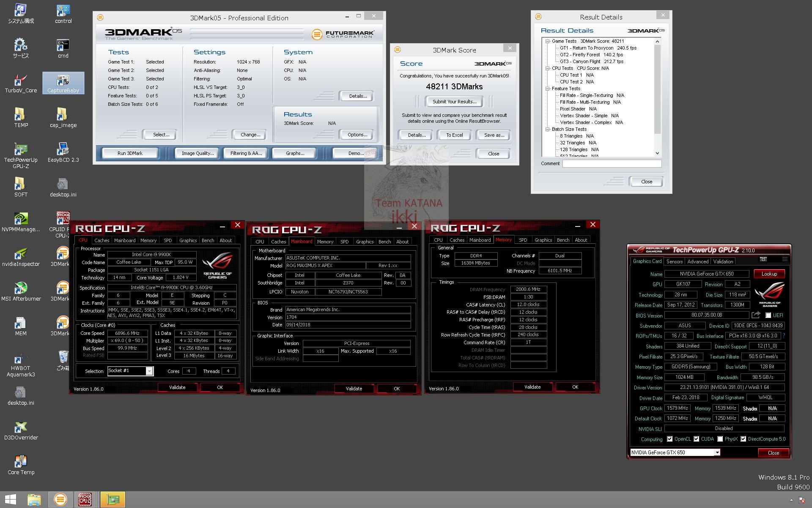The height and width of the screenshot is (508, 812).
Task: Open the Bench tab in the Memory CPU-Z window
Action: pos(563,240)
